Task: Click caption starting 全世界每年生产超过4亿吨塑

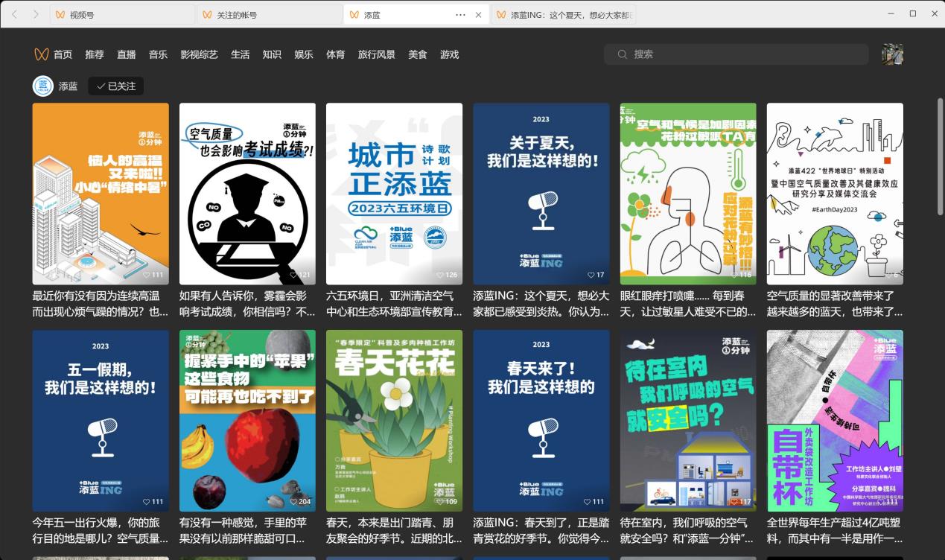Action: tap(835, 531)
